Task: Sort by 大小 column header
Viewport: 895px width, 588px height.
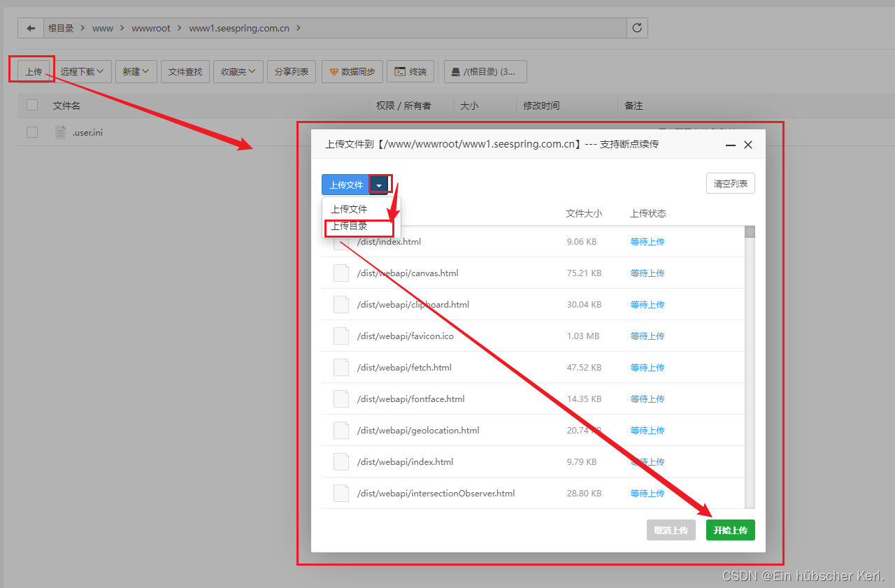Action: (x=469, y=106)
